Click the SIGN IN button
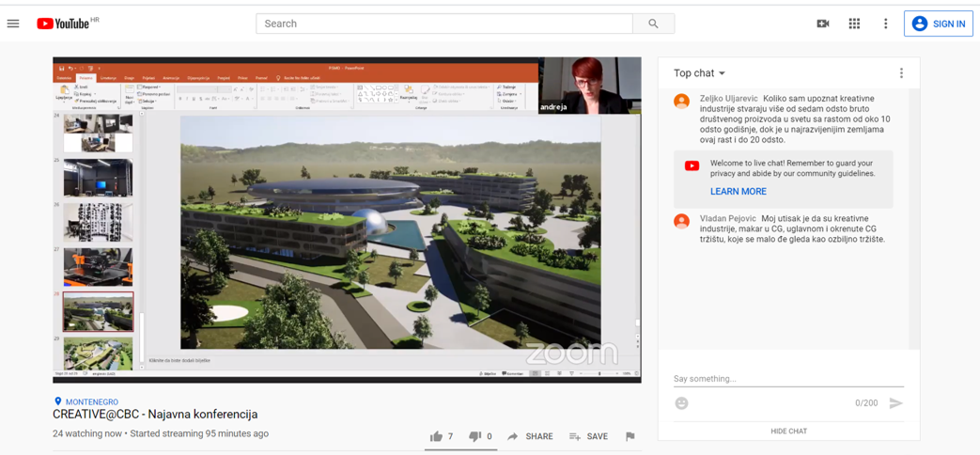This screenshot has height=455, width=980. point(938,24)
